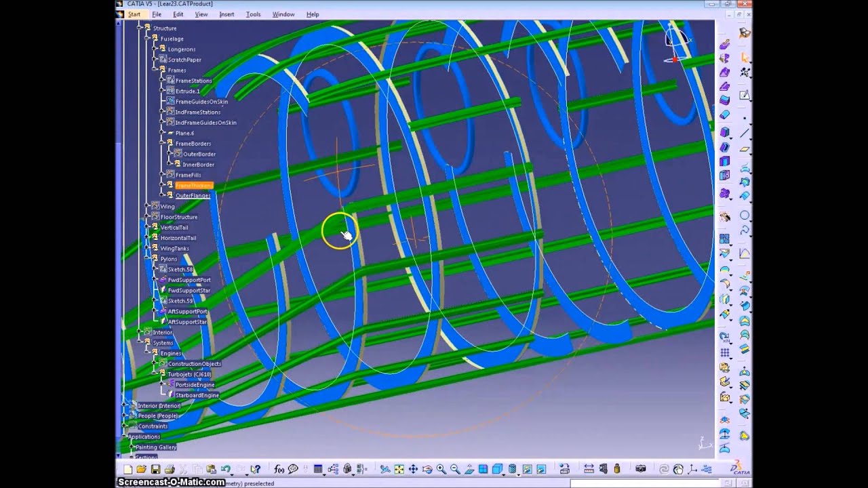Select PortsideEngine in the tree
The width and height of the screenshot is (868, 488).
(x=195, y=385)
